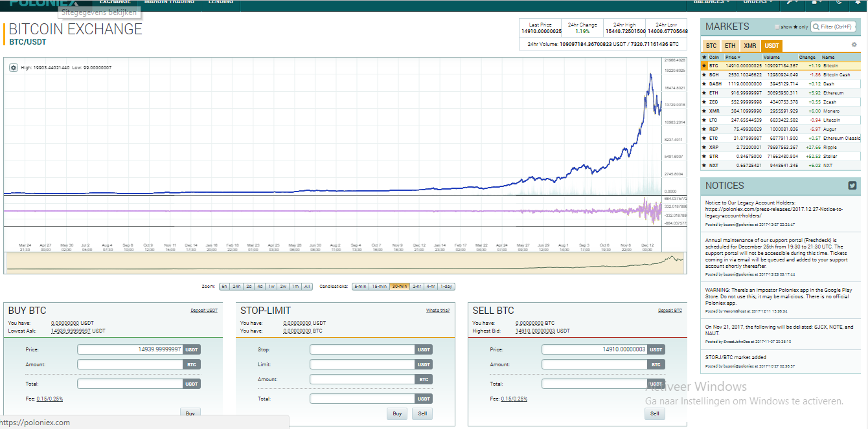Sort markets by Volume column

[x=771, y=57]
